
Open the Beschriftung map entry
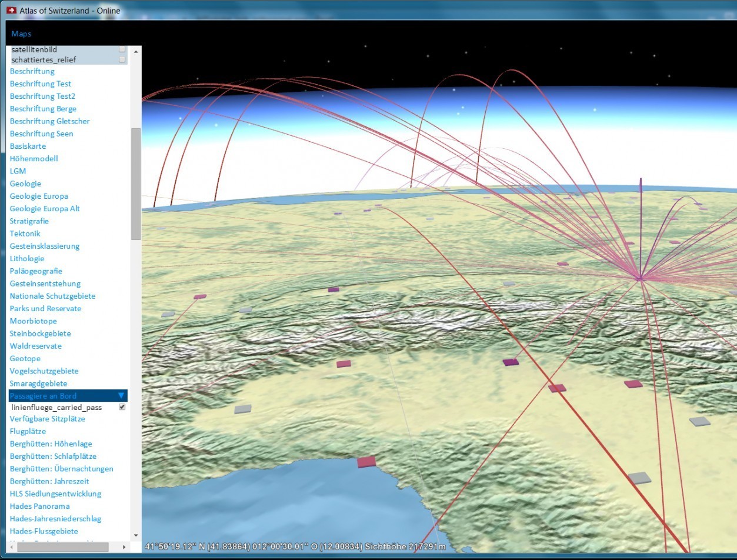click(32, 71)
